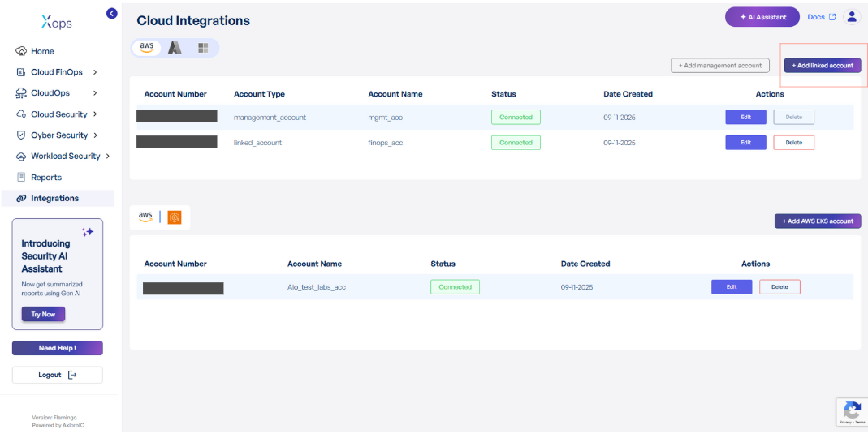This screenshot has width=868, height=438.
Task: Switch to the Azure provider tab
Action: point(175,48)
